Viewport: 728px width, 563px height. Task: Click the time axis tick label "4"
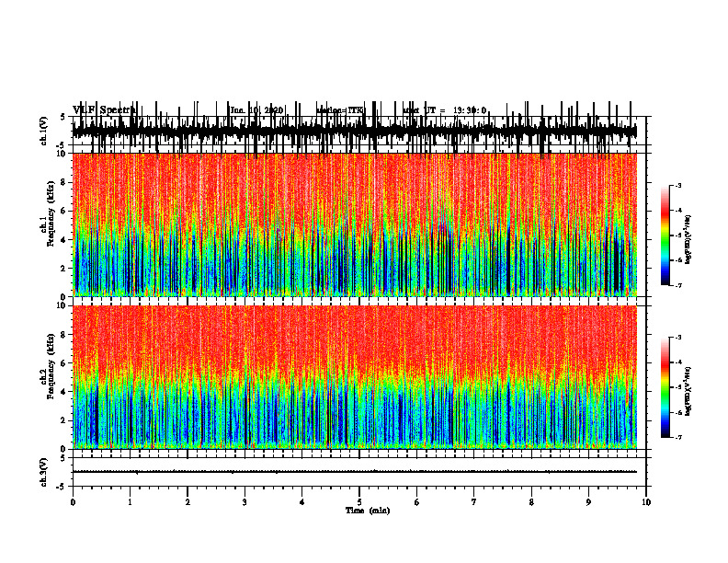(302, 502)
